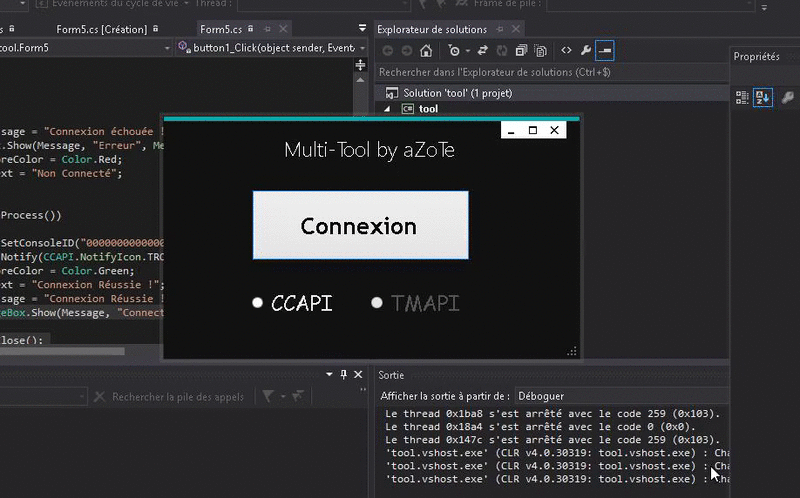Click the Multi-Tool by aZoTe title label

(x=369, y=150)
